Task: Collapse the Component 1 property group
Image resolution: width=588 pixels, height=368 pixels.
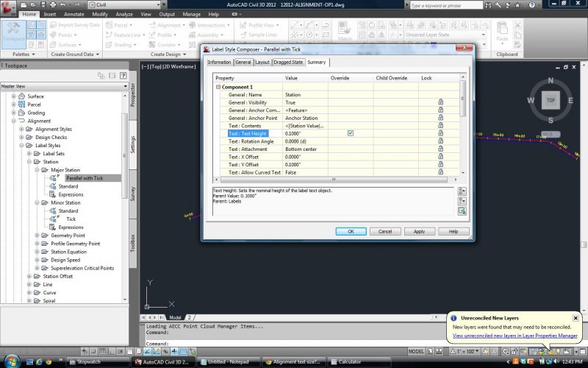Action: pos(218,87)
